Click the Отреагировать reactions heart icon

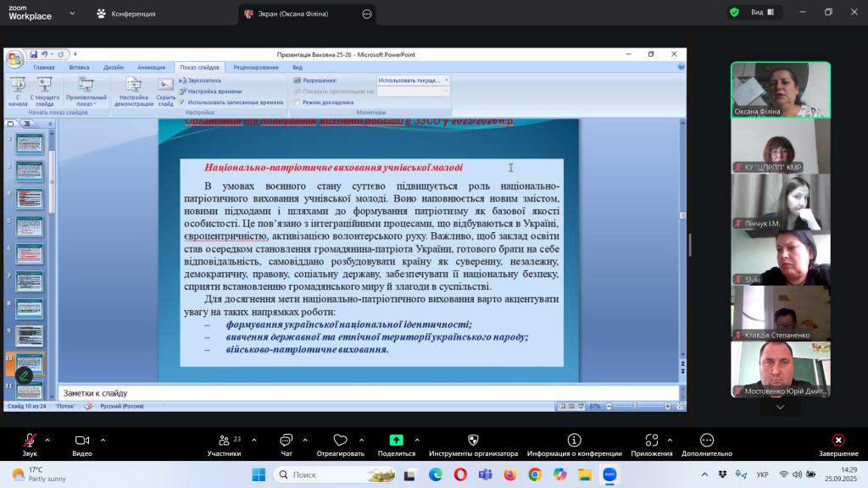[340, 441]
